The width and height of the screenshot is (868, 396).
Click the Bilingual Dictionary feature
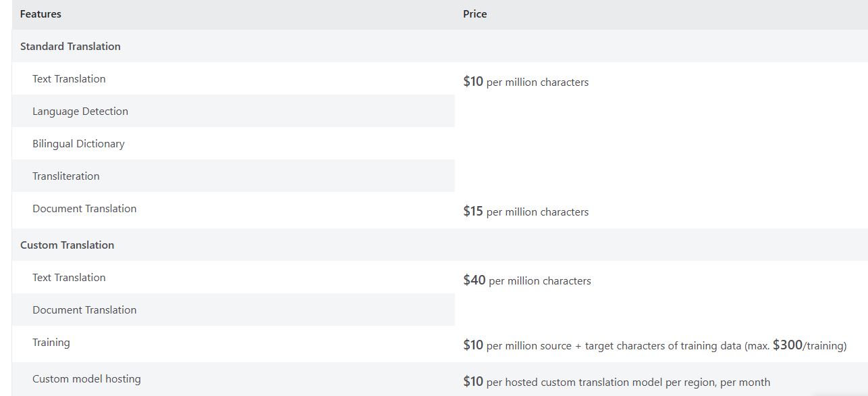78,144
